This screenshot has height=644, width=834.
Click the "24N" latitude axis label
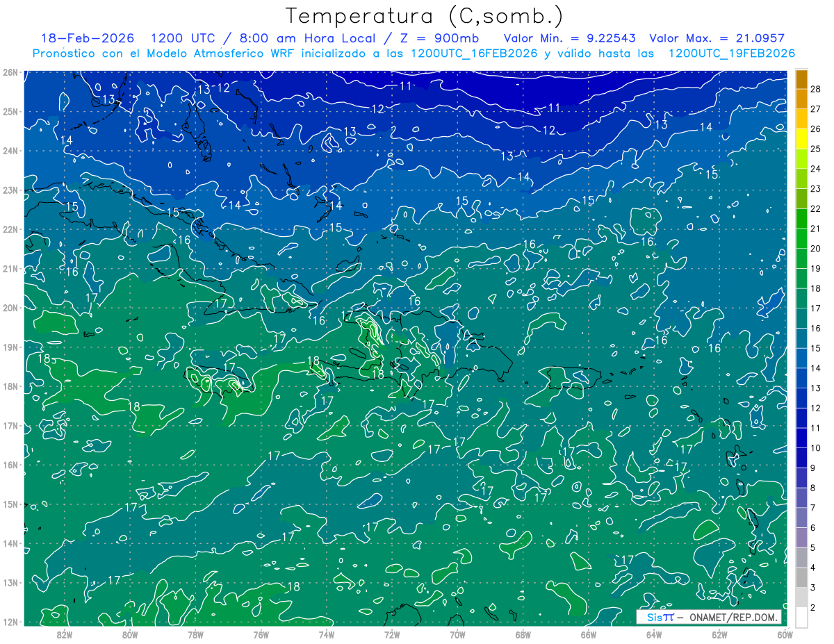[10, 151]
